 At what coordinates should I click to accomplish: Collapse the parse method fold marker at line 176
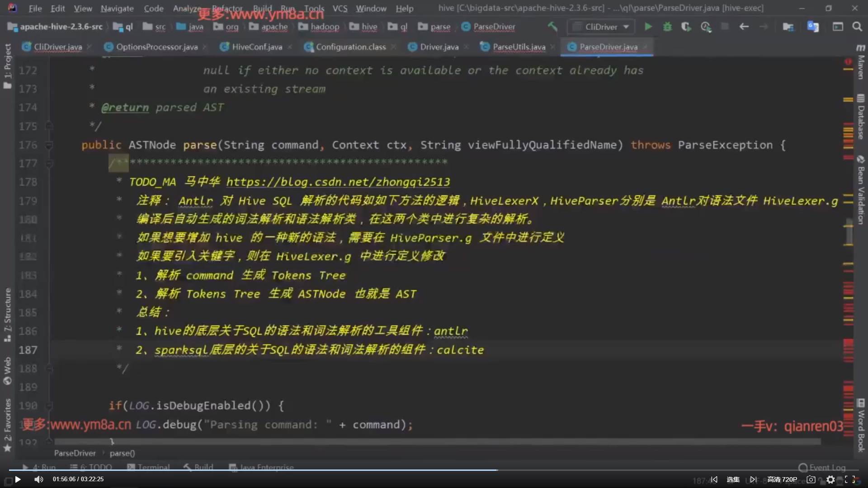point(49,145)
